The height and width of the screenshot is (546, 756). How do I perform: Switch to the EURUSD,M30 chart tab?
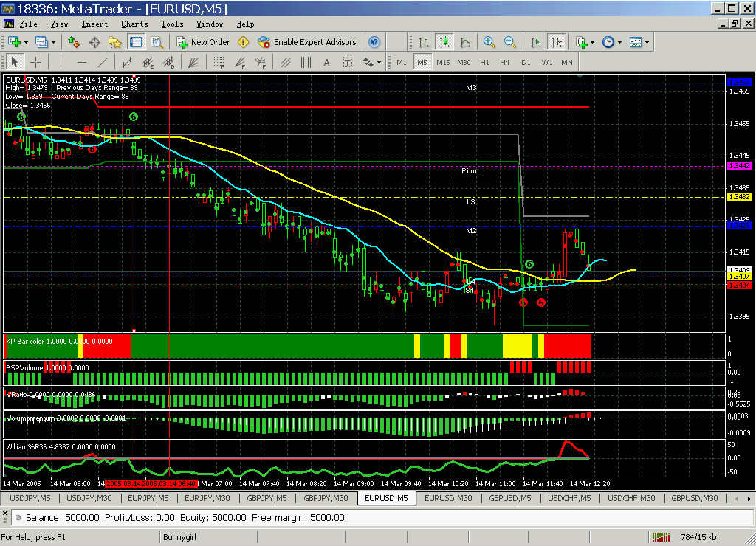(x=448, y=498)
